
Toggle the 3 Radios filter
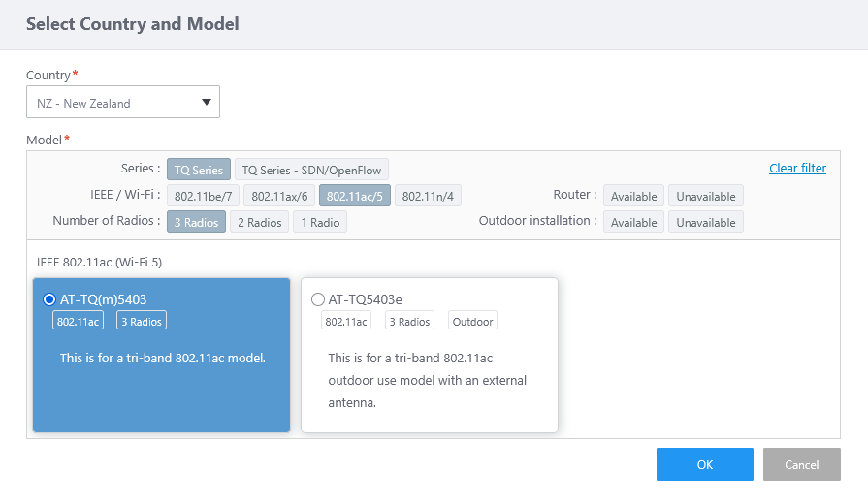[x=197, y=222]
